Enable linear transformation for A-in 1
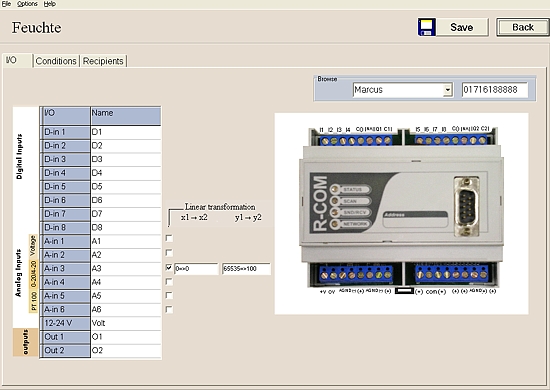The image size is (550, 390). click(x=169, y=238)
